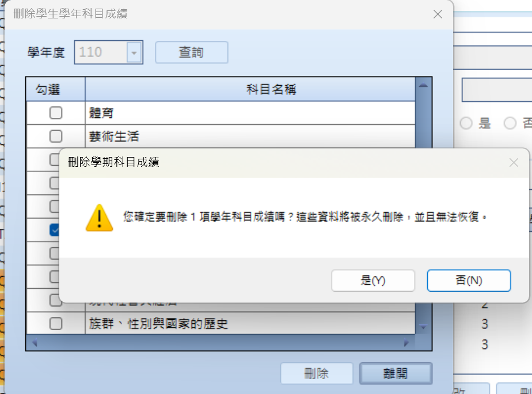Click the yellow warning triangle icon
Screen dimensions: 532x394
99,218
